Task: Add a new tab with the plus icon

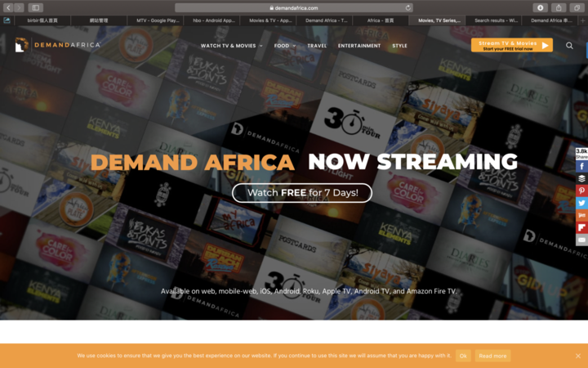Action: (x=582, y=20)
